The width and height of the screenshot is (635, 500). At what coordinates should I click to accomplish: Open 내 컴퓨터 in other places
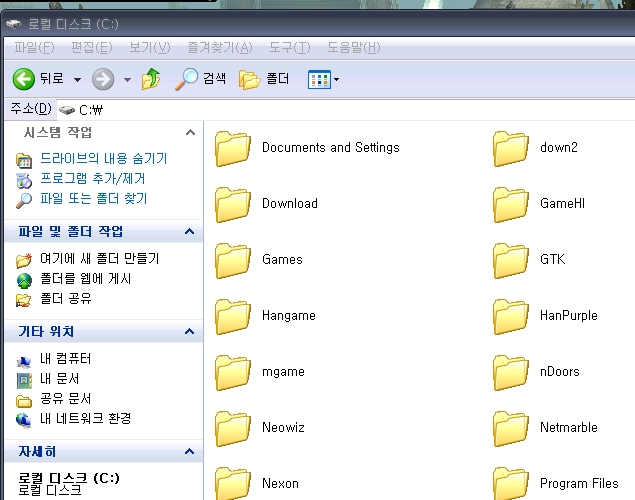tap(65, 358)
